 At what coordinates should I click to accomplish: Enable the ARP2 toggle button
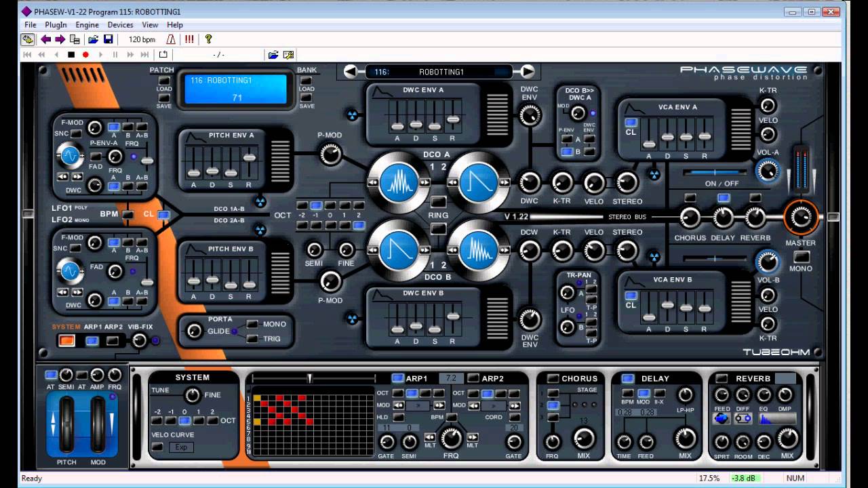pos(473,378)
